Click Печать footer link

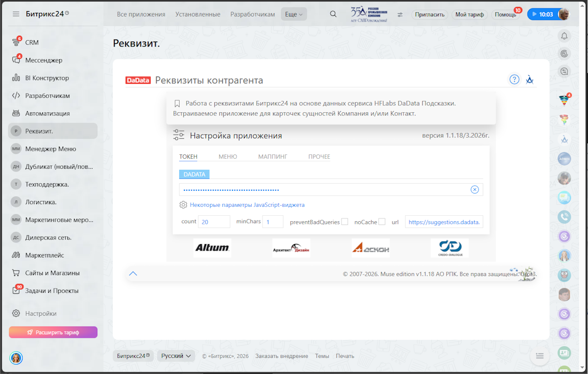pos(345,356)
